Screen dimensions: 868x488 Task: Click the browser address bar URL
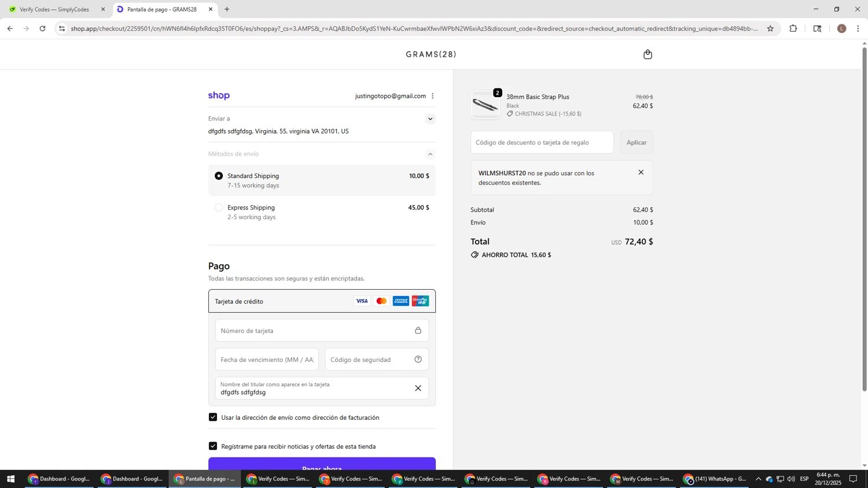pos(414,28)
